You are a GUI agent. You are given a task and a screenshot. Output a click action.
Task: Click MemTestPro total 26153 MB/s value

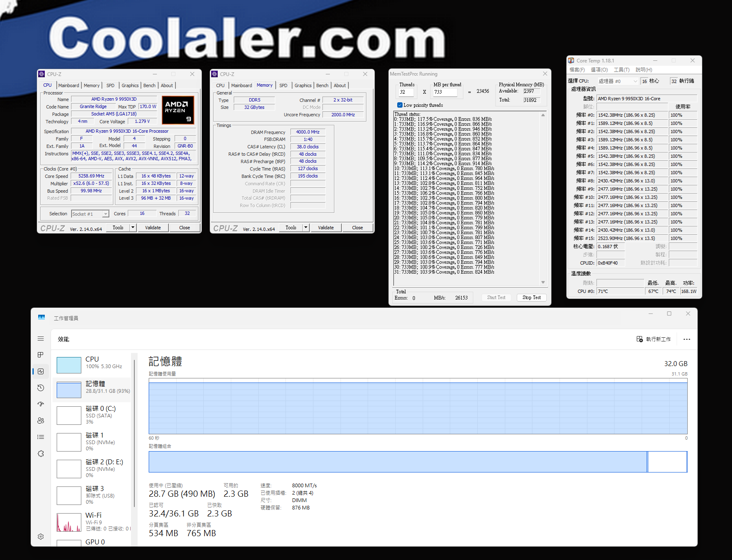pyautogui.click(x=461, y=298)
